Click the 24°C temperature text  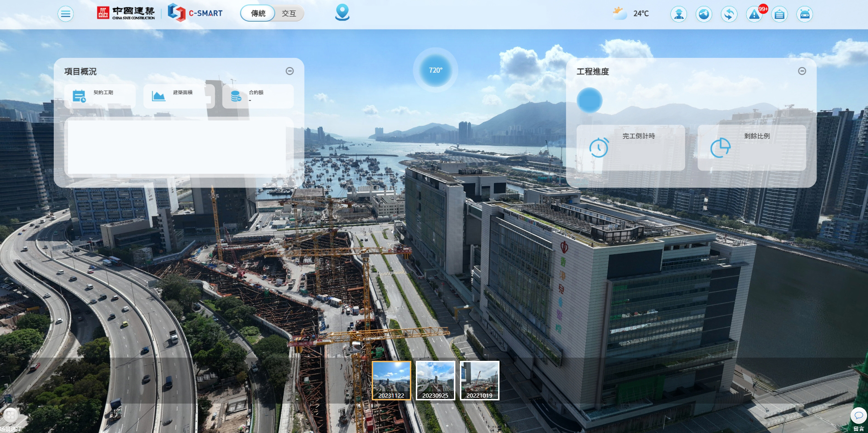coord(641,14)
